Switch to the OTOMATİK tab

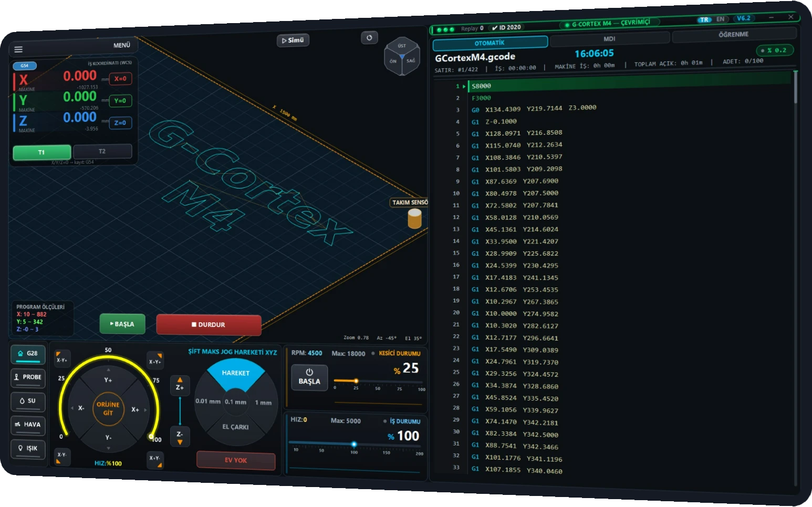pyautogui.click(x=490, y=43)
